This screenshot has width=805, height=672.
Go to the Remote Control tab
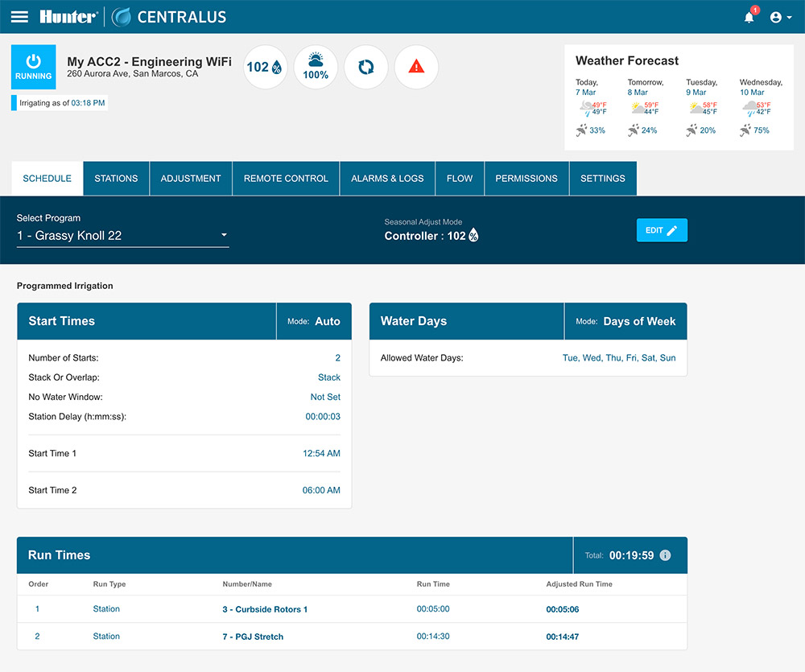point(286,179)
